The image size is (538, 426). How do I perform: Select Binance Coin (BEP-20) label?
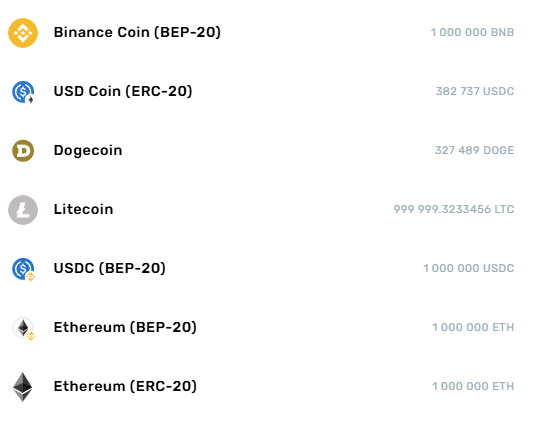point(137,32)
